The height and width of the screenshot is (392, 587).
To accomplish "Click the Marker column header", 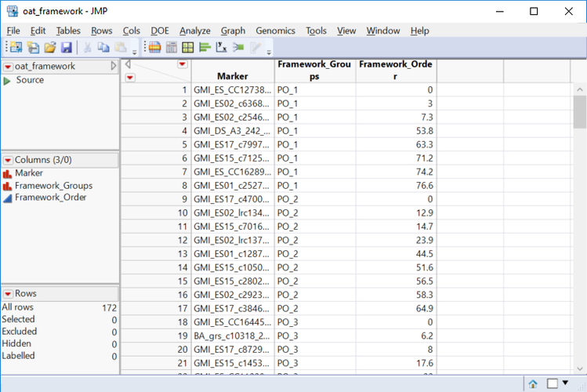I will pos(233,76).
